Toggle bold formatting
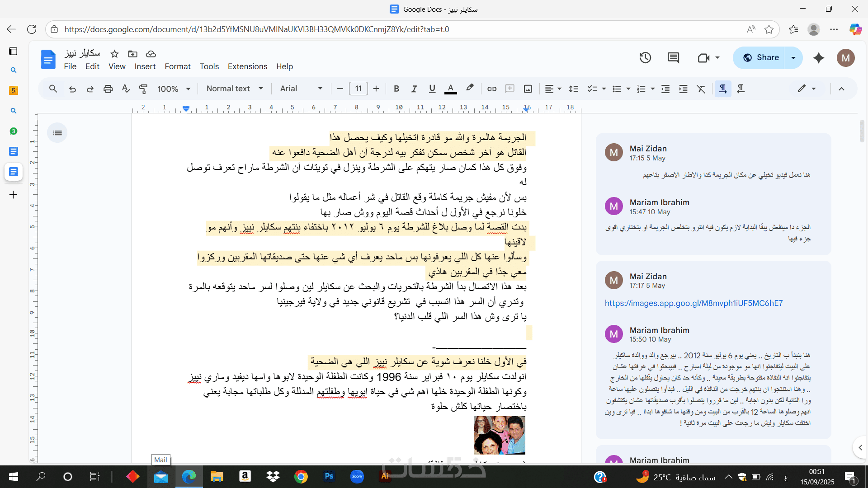 (x=396, y=89)
